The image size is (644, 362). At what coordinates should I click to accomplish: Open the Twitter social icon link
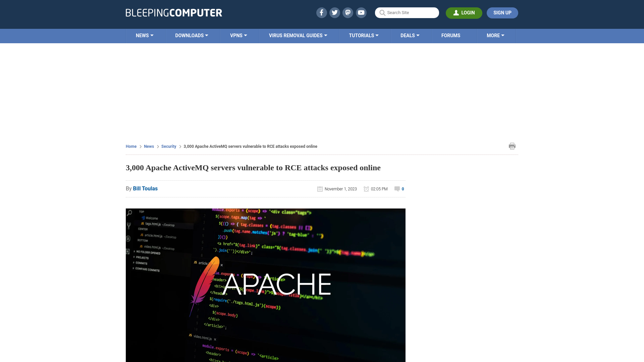pos(334,13)
